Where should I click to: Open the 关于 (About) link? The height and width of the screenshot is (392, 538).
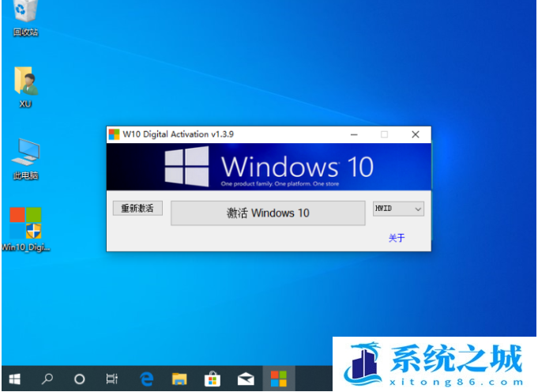click(x=397, y=238)
